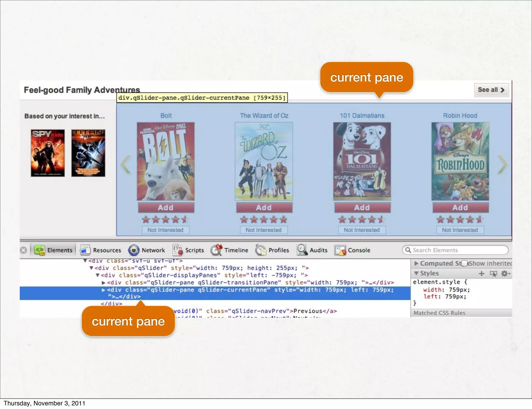Open the Robin Hood title link
This screenshot has height=409, width=532.
(x=460, y=115)
